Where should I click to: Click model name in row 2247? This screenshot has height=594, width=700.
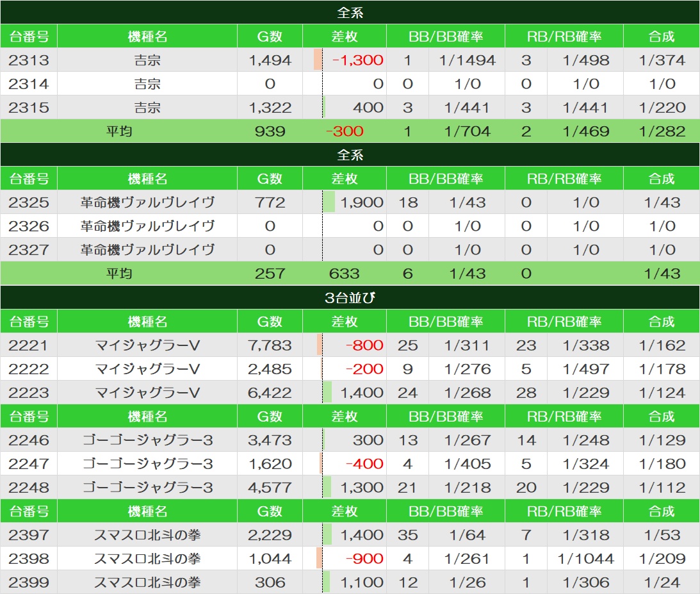(147, 463)
